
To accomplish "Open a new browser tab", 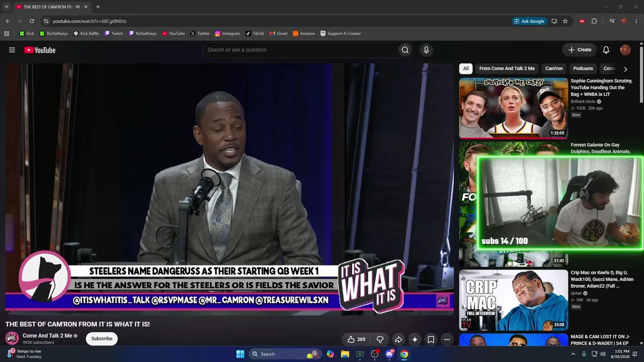I will tap(98, 7).
